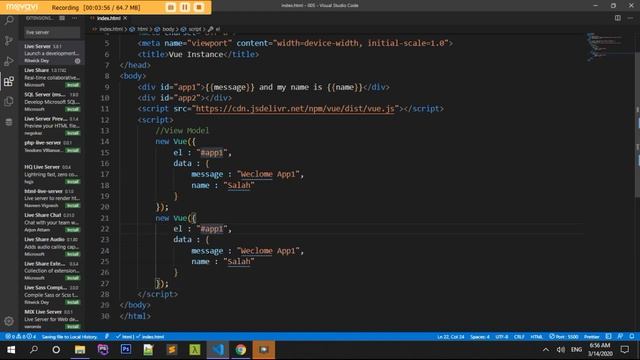Open Google Chrome from taskbar
640x360 pixels.
pyautogui.click(x=241, y=350)
